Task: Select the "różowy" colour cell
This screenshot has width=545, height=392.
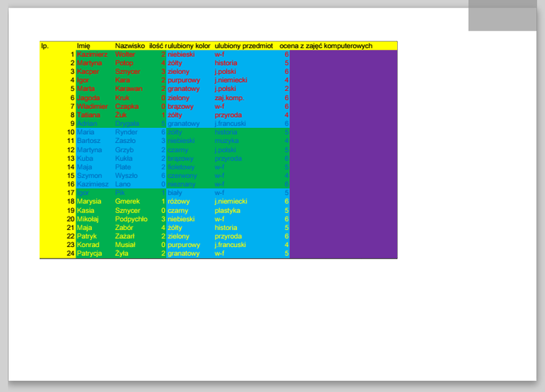Action: tap(178, 201)
